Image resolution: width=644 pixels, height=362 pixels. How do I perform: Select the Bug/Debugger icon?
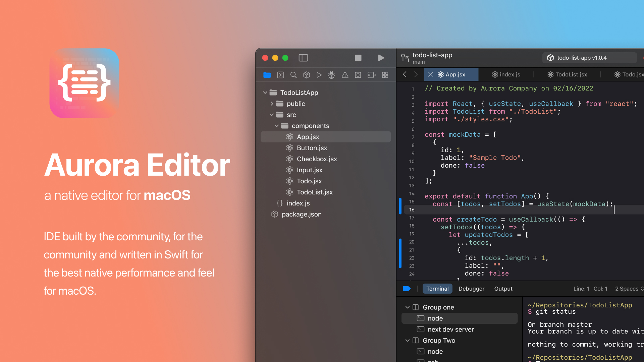pyautogui.click(x=332, y=75)
